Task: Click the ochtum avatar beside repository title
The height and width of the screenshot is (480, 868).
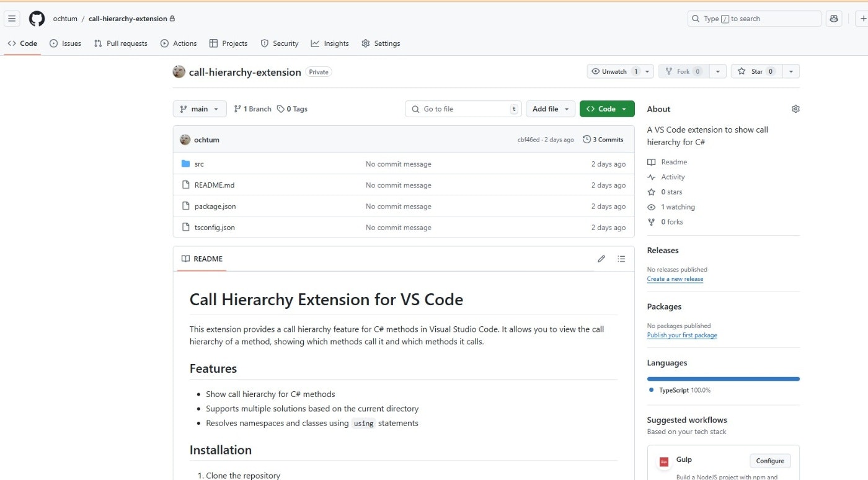Action: coord(179,71)
